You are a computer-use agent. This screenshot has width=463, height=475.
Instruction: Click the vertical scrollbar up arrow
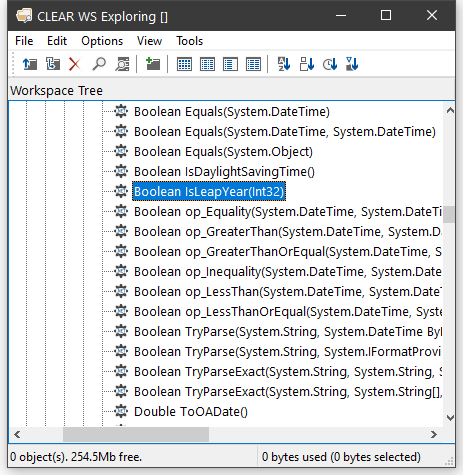coord(450,110)
